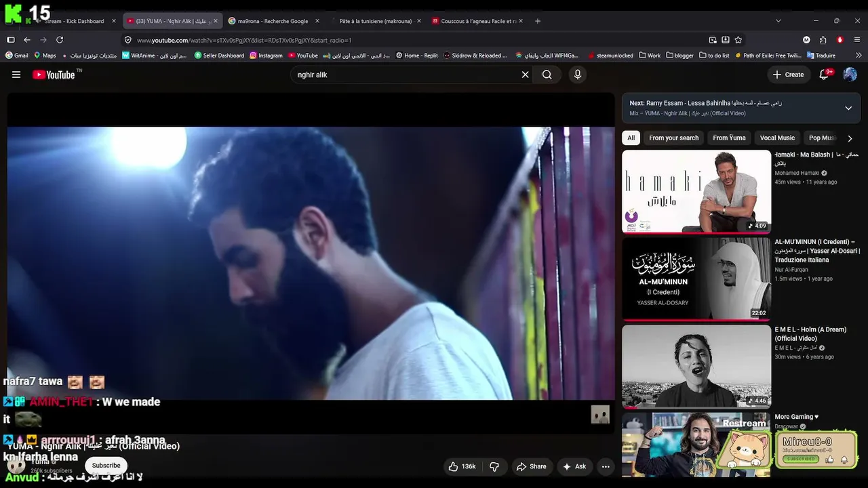Open a new browser tab

[x=538, y=21]
